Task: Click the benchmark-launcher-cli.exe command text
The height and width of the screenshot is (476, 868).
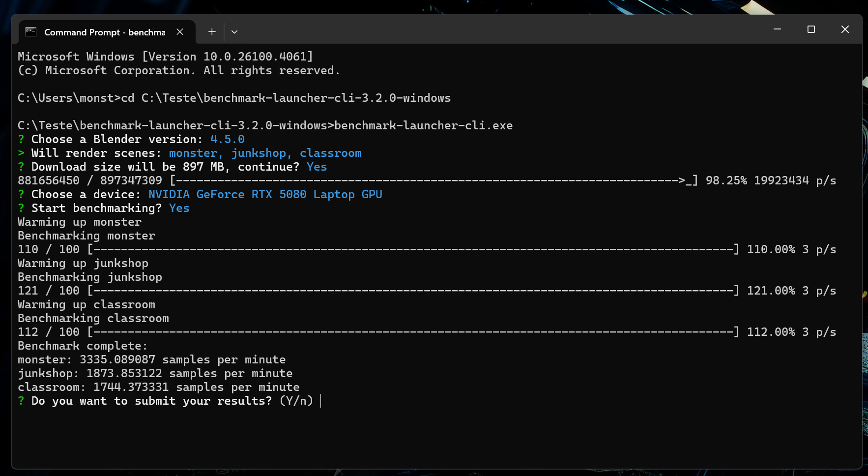Action: [424, 125]
